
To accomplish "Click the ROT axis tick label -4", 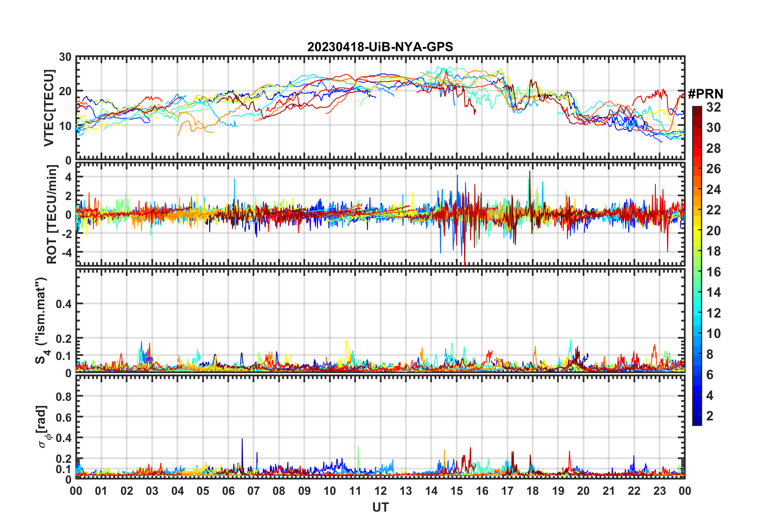I will (x=67, y=252).
